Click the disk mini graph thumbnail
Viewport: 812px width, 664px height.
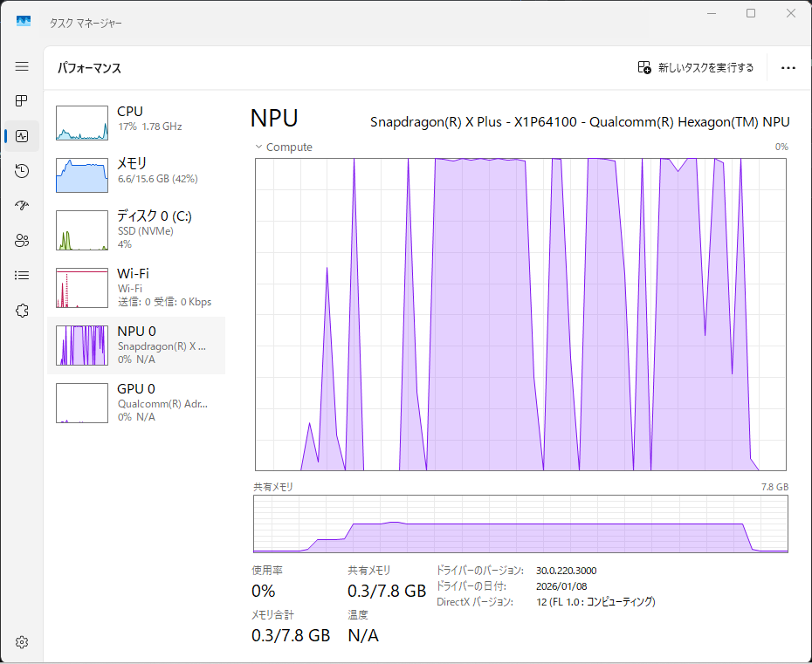click(x=82, y=230)
